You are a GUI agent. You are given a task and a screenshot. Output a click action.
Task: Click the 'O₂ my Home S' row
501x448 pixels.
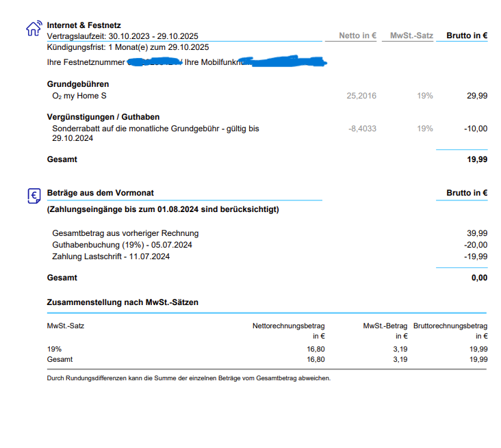click(79, 96)
